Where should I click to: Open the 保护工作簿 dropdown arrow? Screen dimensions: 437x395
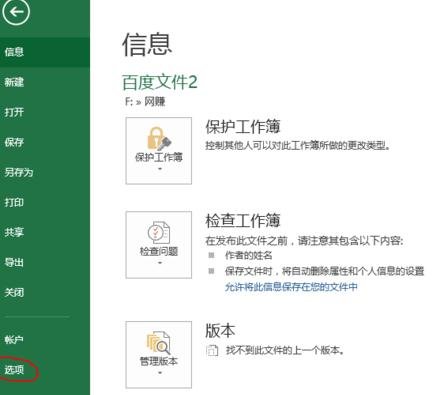coord(159,169)
